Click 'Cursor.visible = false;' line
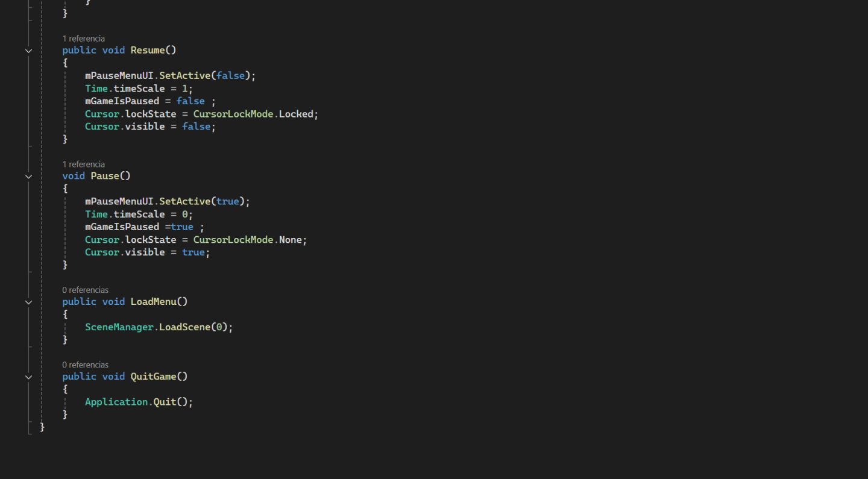 150,126
